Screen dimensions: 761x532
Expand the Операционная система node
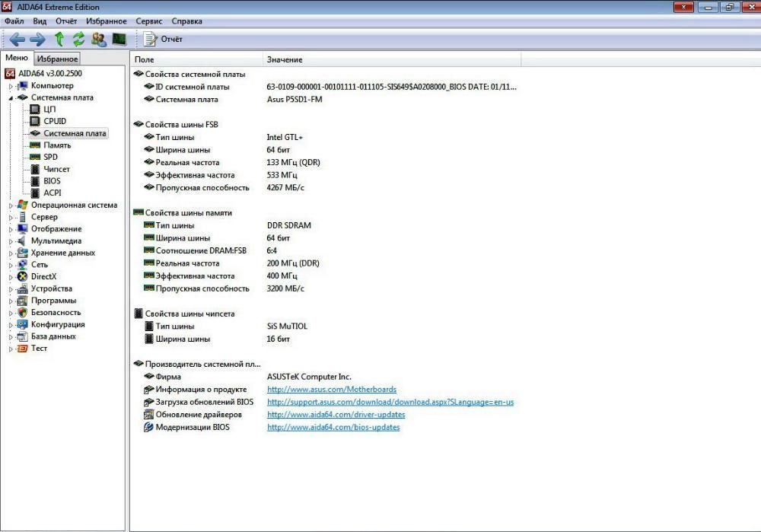pyautogui.click(x=11, y=205)
